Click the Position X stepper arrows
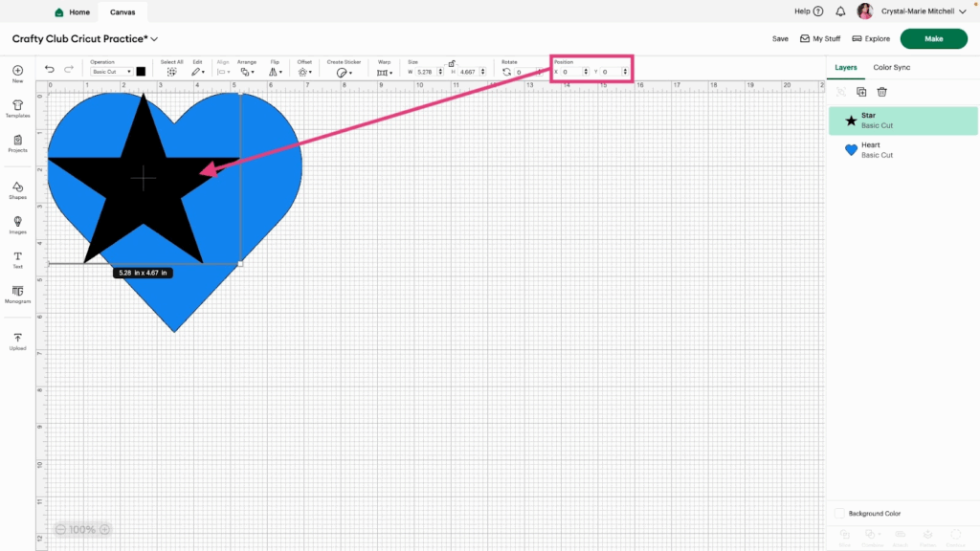 pyautogui.click(x=586, y=72)
